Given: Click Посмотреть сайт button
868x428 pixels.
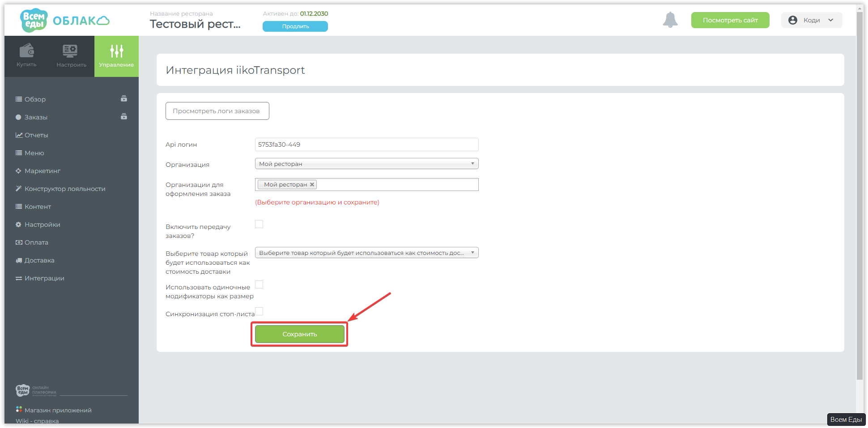Looking at the screenshot, I should point(730,20).
